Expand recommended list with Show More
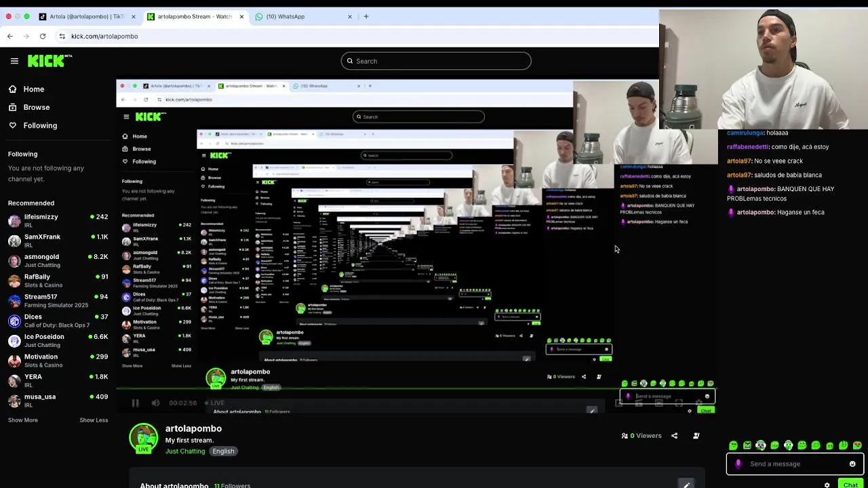 pyautogui.click(x=23, y=420)
